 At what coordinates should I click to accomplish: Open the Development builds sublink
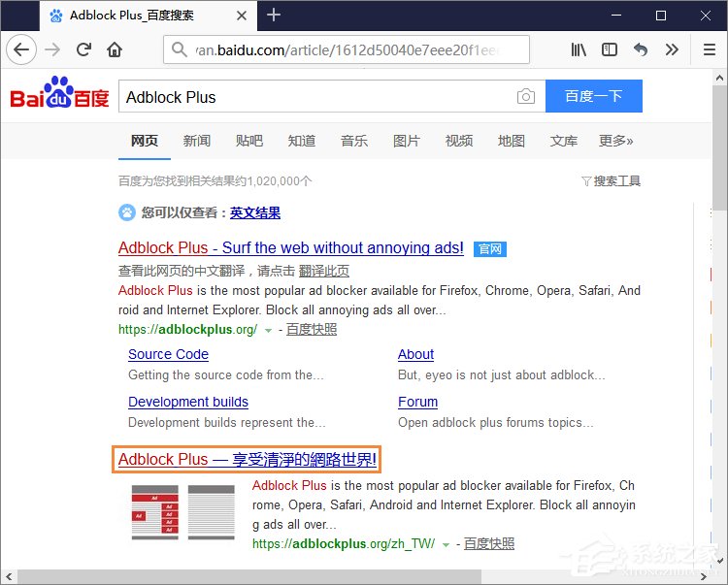pos(188,402)
